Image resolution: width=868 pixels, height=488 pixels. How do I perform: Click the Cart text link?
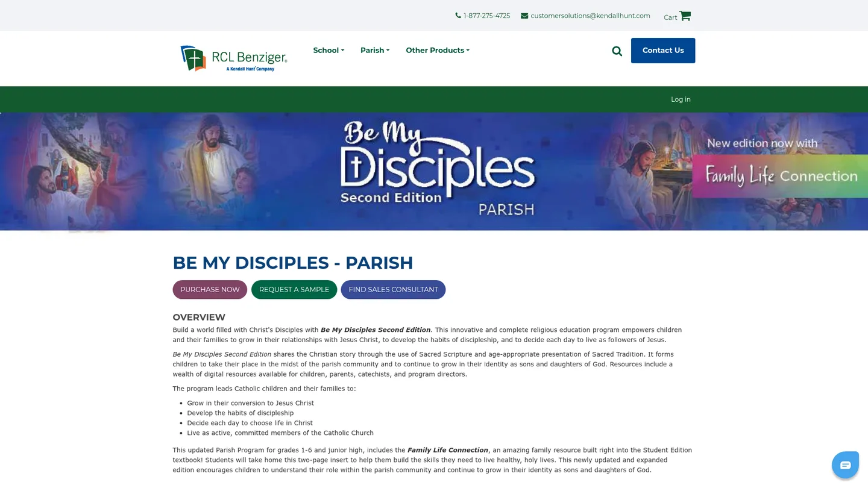(x=670, y=17)
